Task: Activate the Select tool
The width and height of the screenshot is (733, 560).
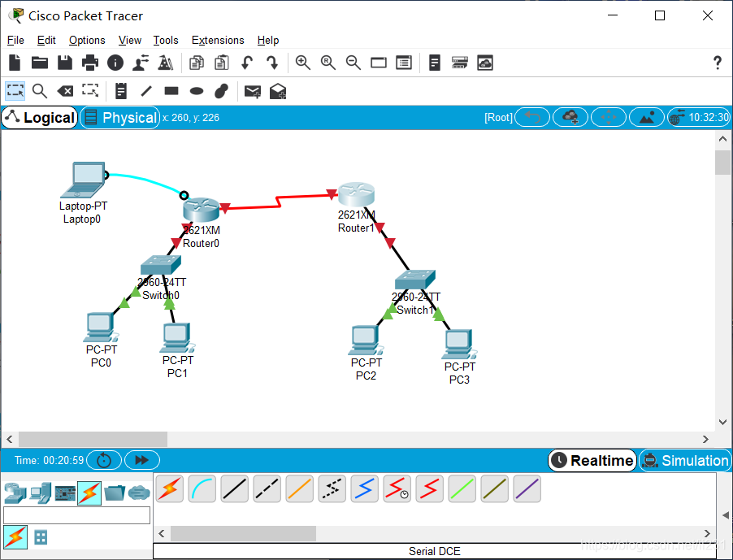Action: [x=15, y=91]
